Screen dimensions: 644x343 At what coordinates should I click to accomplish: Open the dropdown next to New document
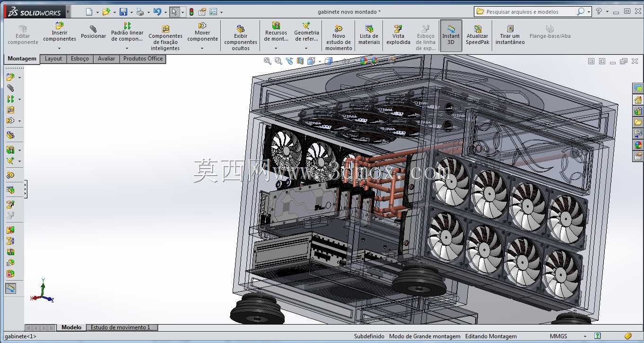(97, 12)
